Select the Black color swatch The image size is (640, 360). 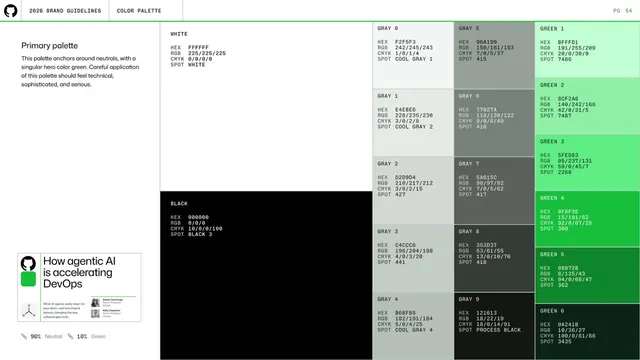(x=266, y=275)
